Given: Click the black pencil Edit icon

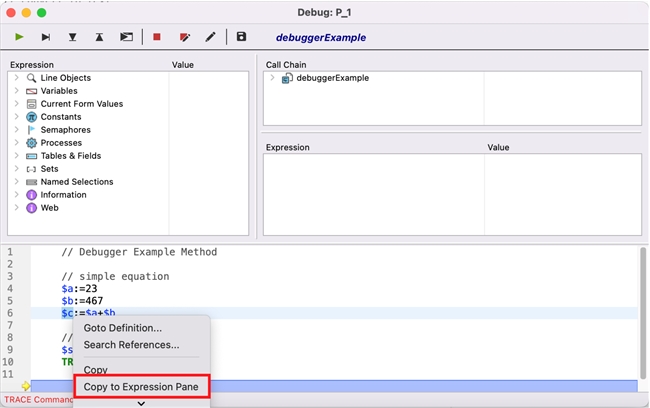Looking at the screenshot, I should [211, 37].
